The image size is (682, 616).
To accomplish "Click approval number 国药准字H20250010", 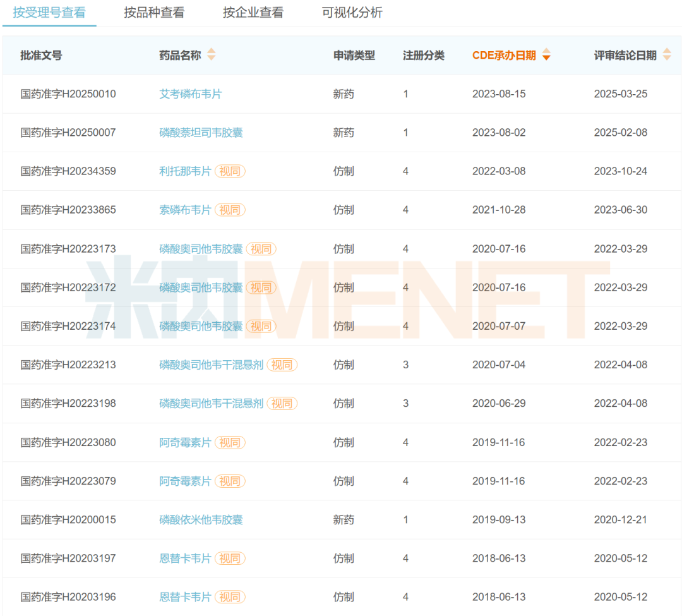I will 68,94.
